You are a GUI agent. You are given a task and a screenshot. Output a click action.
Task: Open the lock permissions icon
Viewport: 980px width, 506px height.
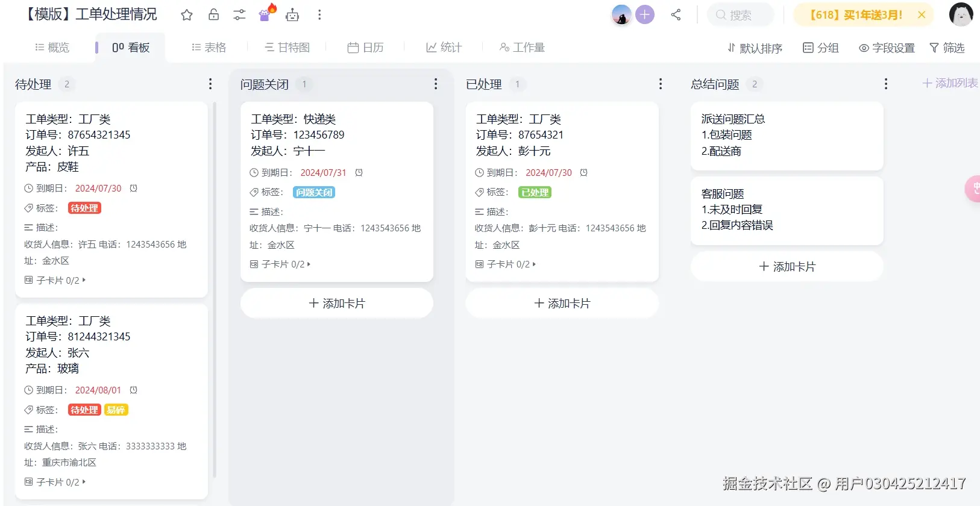[x=213, y=14]
